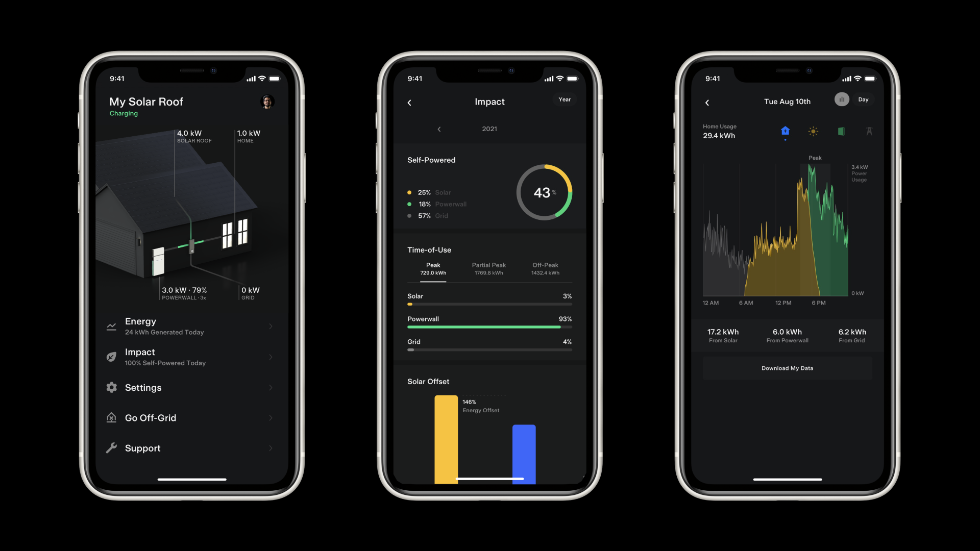The height and width of the screenshot is (551, 980).
Task: Open the Energy tab from main menu
Action: coord(192,327)
